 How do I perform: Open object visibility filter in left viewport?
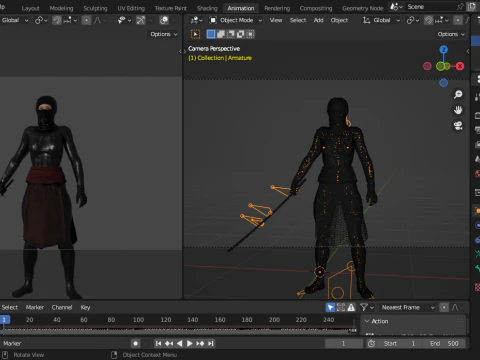[x=124, y=20]
